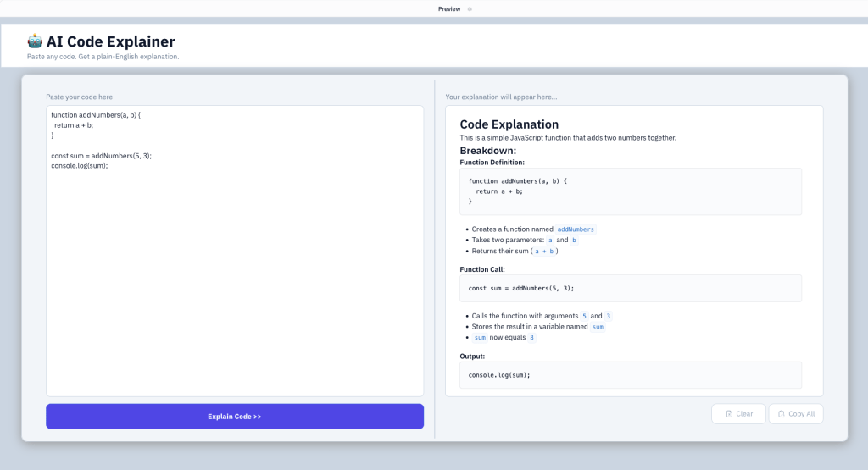This screenshot has height=470, width=868.
Task: Click the Clear button's document icon
Action: (x=729, y=414)
